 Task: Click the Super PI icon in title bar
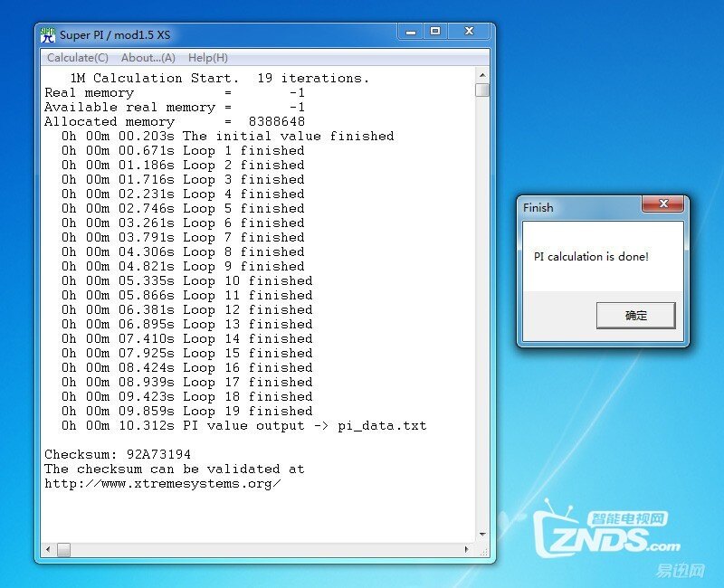pos(48,35)
